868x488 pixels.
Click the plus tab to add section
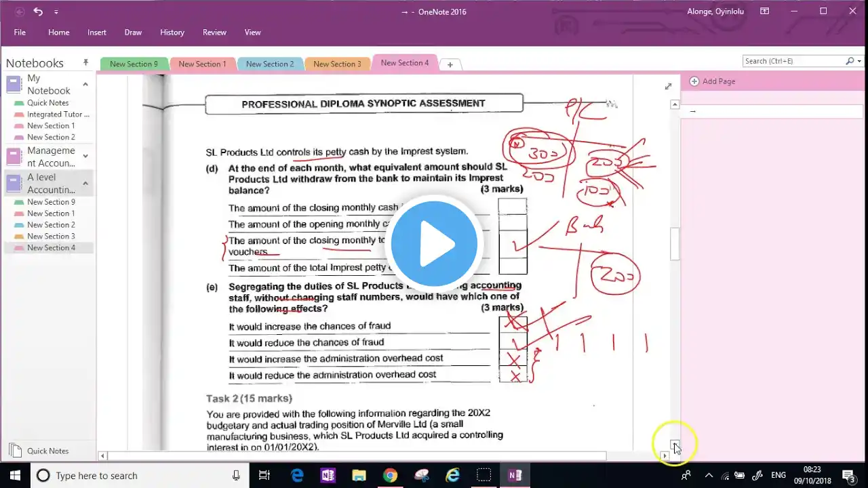450,64
